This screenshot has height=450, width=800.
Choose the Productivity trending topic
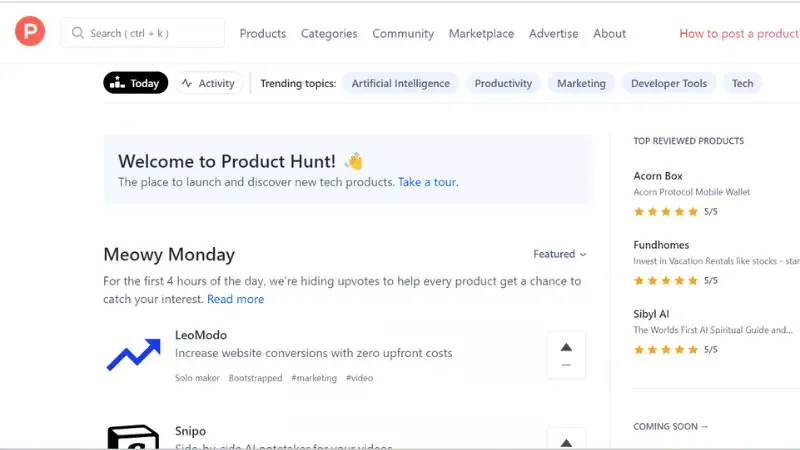[503, 83]
